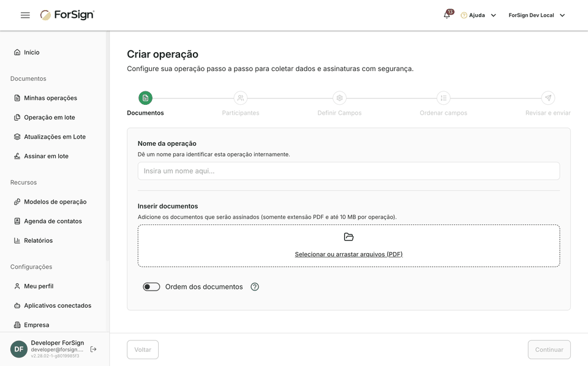
Task: Click the Voltar button
Action: [143, 349]
